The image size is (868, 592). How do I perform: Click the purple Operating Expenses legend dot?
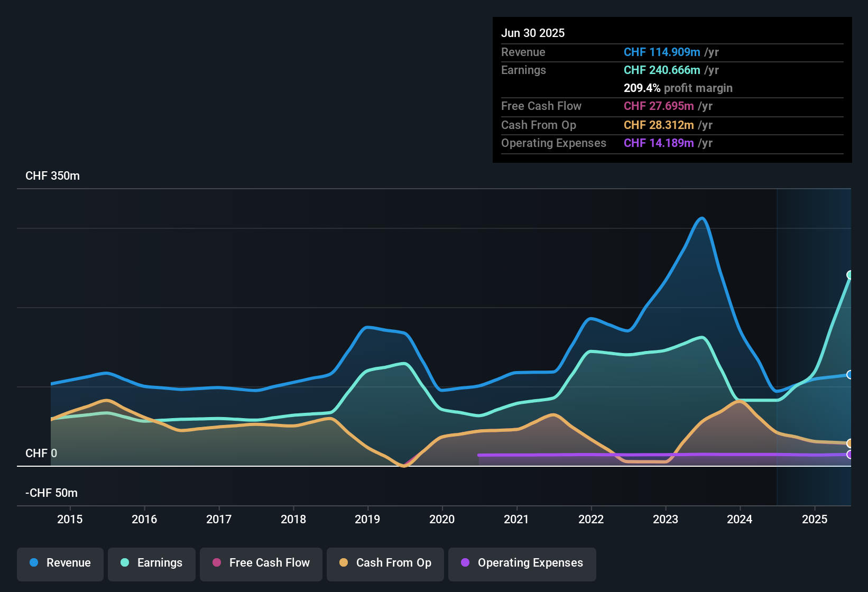point(465,562)
